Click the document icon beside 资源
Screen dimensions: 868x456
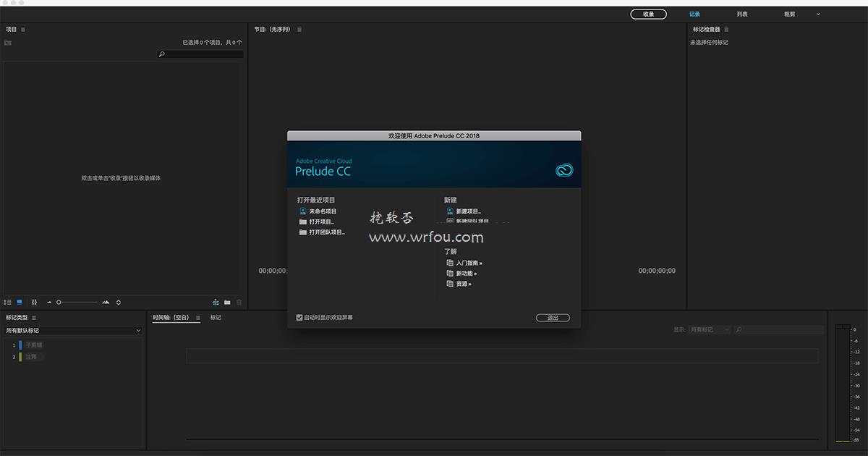tap(450, 284)
